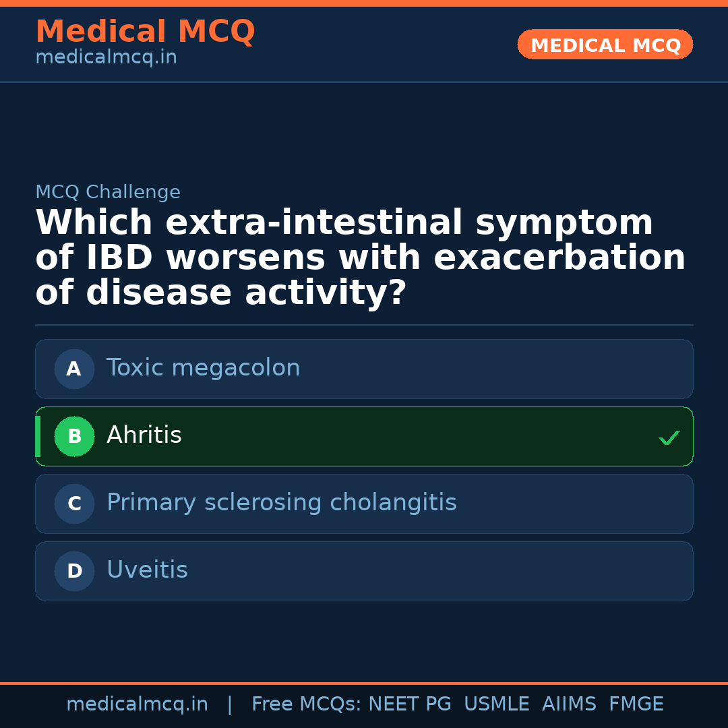Select the Ahritis answer text
The image size is (728, 728).
tap(144, 435)
